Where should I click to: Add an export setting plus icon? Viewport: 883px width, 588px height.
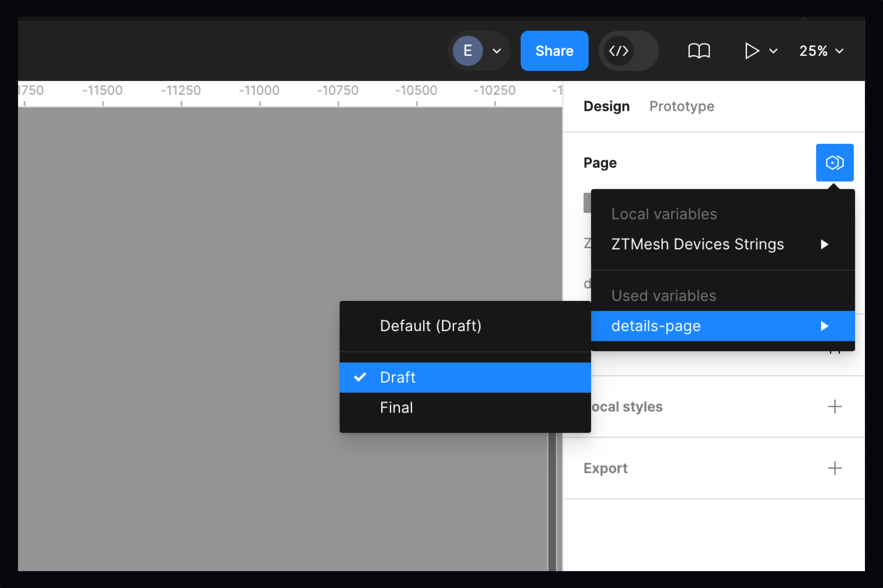pyautogui.click(x=834, y=468)
